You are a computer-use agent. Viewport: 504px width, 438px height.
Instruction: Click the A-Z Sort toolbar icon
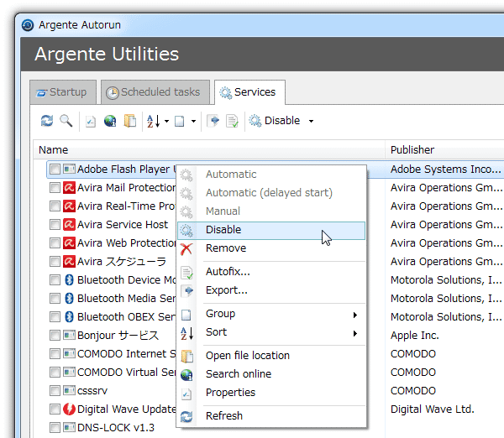pos(154,121)
